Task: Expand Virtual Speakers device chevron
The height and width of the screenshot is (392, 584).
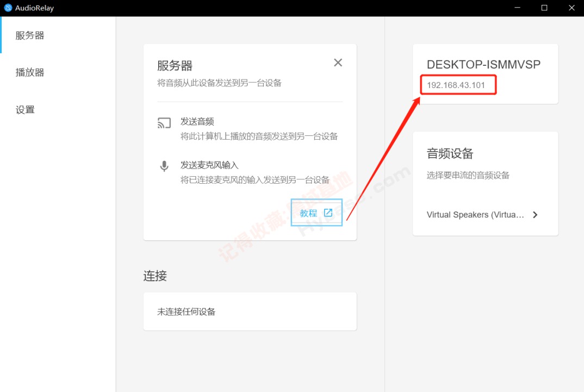Action: click(x=535, y=215)
